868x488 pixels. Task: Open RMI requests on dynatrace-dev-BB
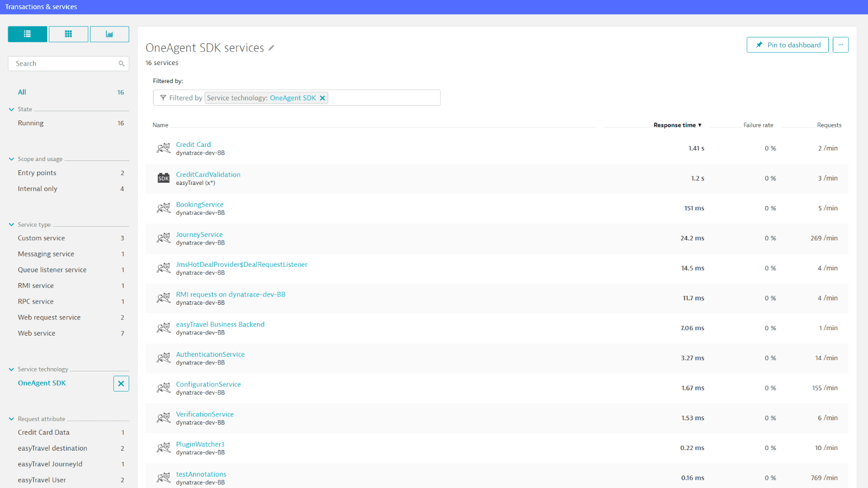[x=231, y=294]
